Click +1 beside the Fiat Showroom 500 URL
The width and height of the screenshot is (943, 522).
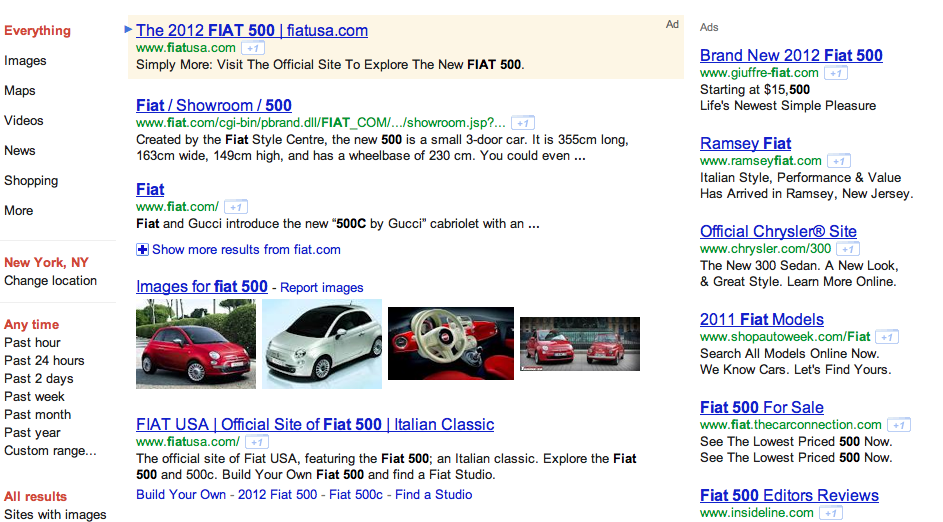(x=523, y=123)
